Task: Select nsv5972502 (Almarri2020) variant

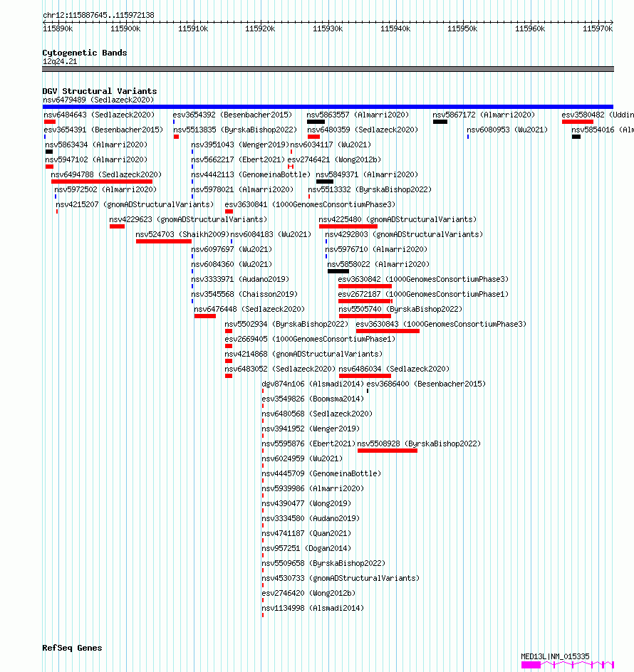Action: (105, 190)
